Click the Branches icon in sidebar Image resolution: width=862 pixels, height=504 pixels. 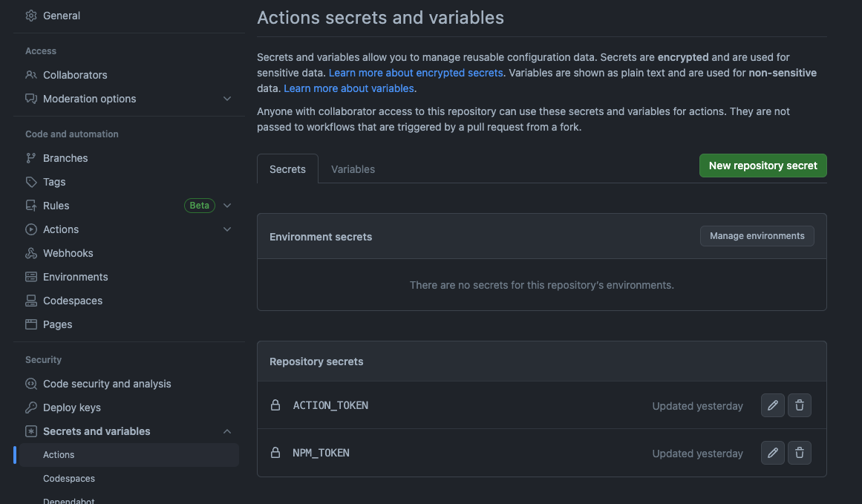(31, 158)
